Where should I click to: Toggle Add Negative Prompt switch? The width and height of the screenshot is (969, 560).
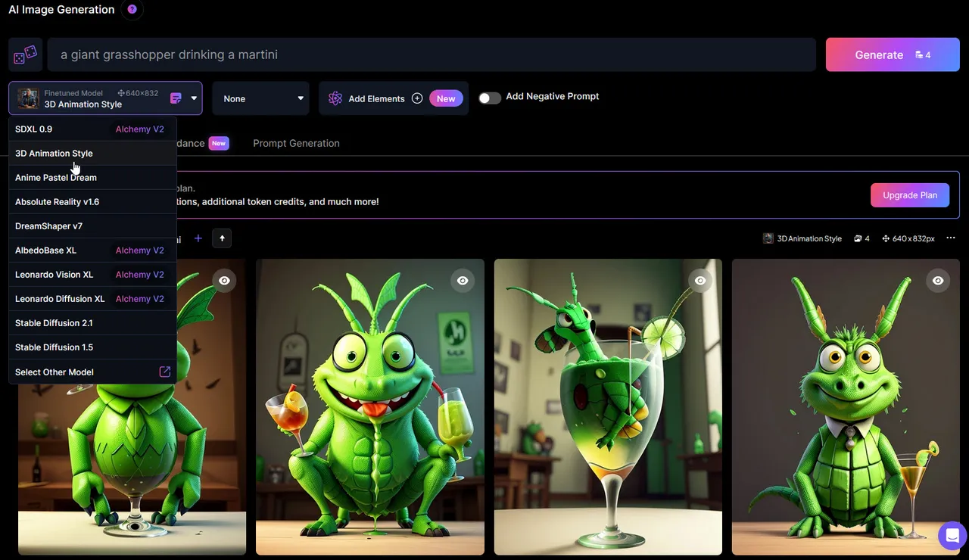click(490, 98)
